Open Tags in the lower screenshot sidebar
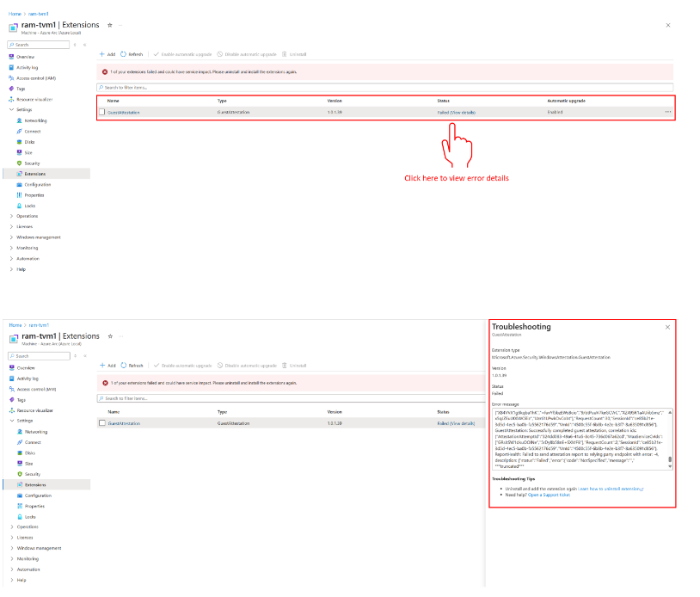 pos(21,400)
